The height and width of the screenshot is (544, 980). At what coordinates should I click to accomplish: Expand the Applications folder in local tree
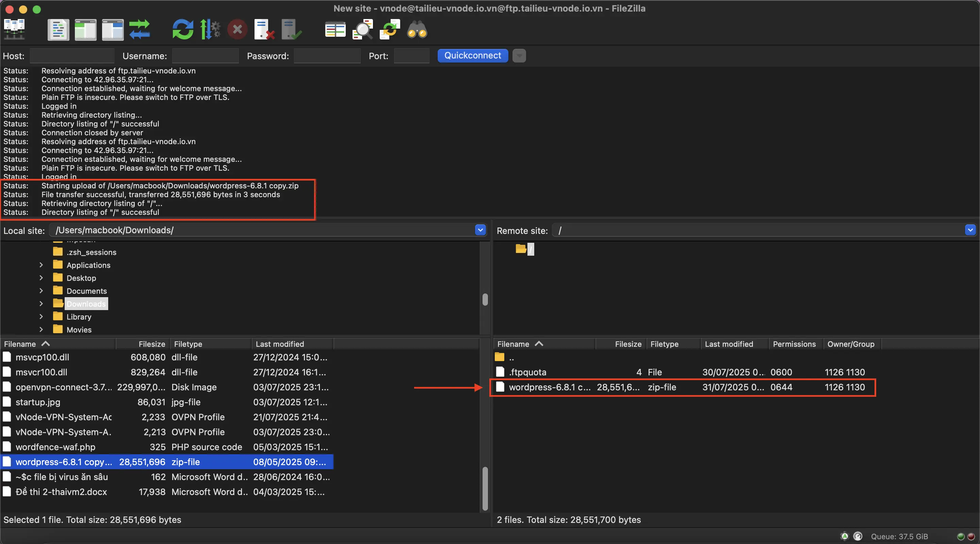click(41, 265)
